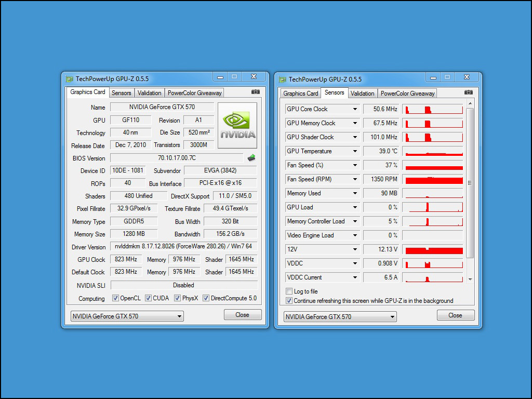Click Close button in left GPU-Z window
Screen dimensions: 532x399
242,314
